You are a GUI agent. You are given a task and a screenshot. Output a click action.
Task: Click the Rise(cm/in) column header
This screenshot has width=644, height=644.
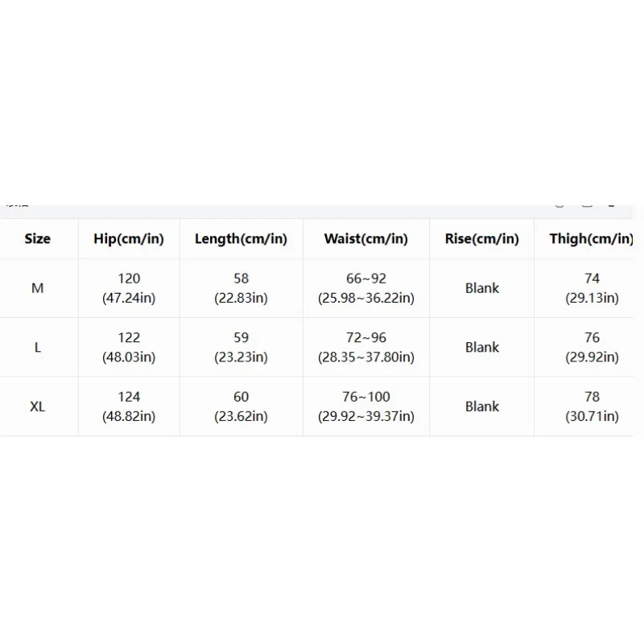(x=481, y=238)
